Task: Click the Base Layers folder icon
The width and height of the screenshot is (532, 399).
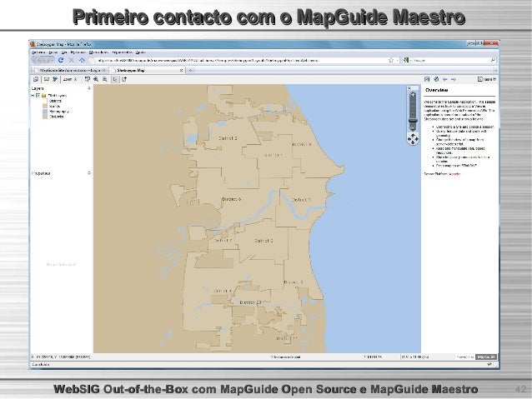Action: (43, 96)
